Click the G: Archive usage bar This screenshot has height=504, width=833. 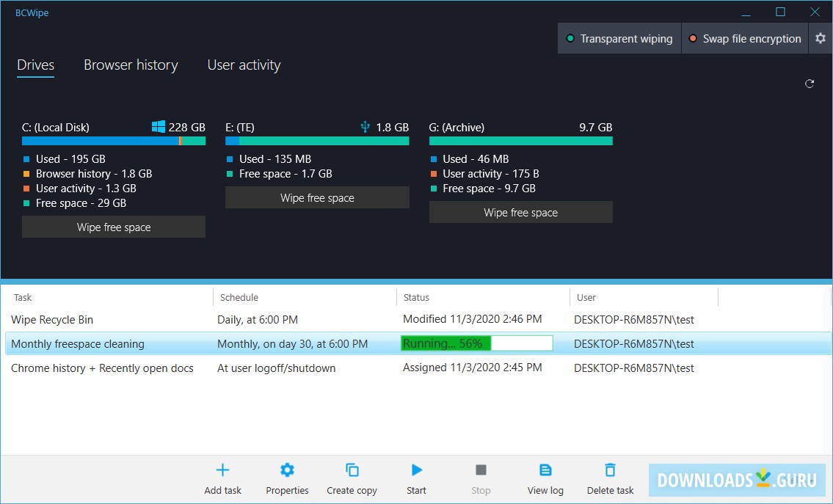pyautogui.click(x=520, y=141)
